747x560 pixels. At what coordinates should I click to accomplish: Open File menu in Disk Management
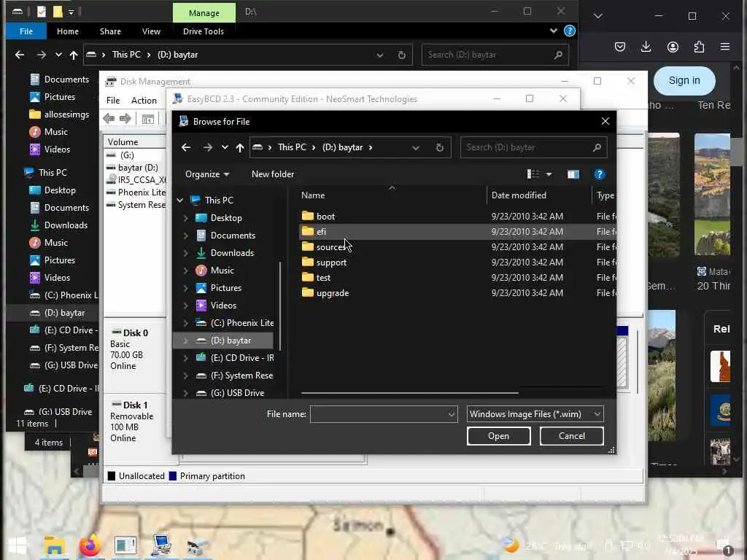point(113,101)
